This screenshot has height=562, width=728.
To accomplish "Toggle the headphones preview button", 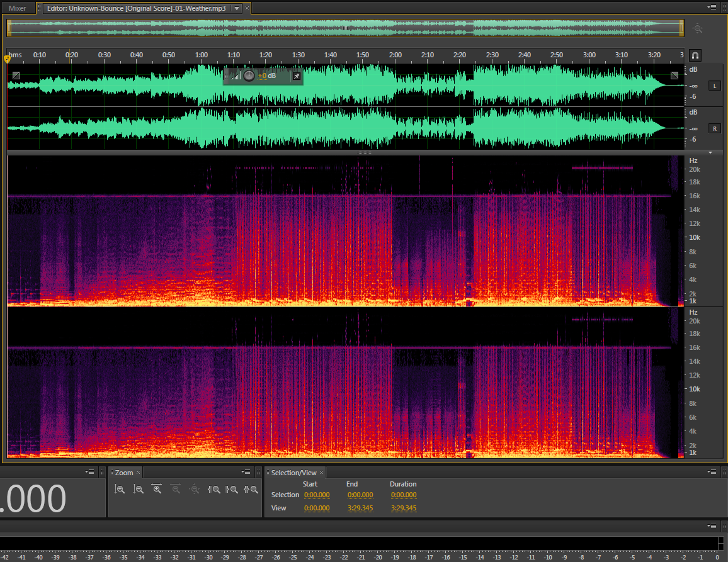I will tap(695, 55).
